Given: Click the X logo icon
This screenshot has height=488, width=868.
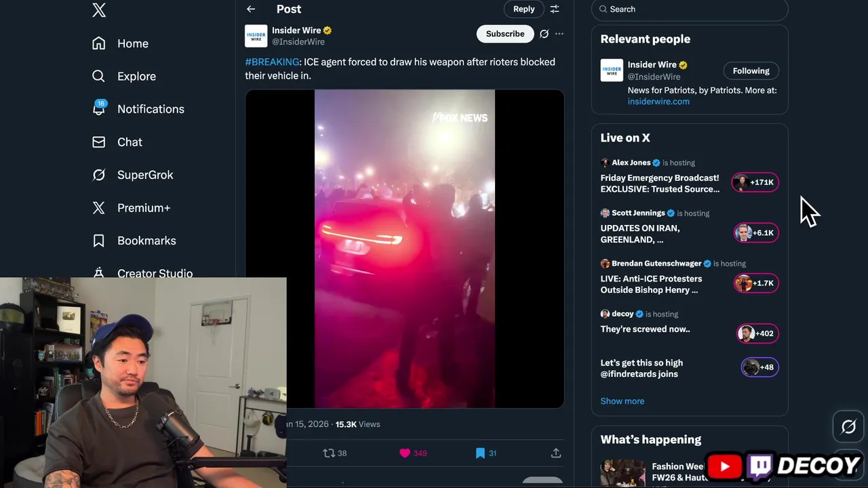Looking at the screenshot, I should [x=99, y=10].
